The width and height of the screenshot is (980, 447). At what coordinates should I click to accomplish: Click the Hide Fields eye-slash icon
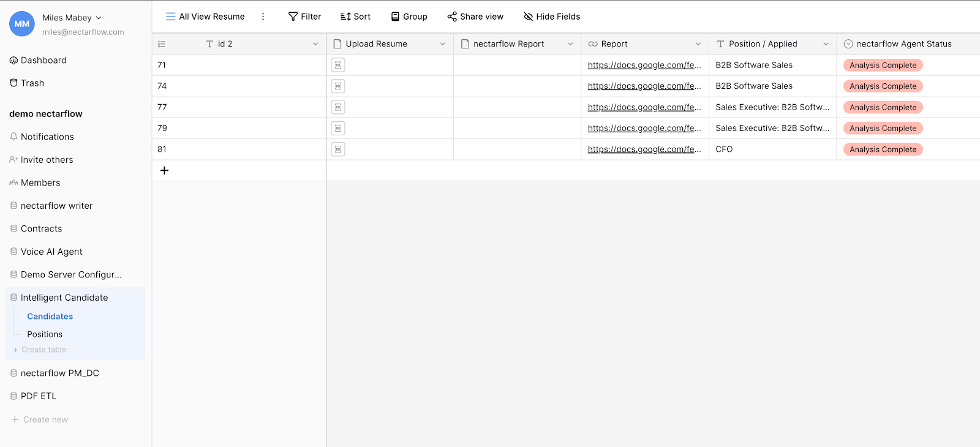[528, 17]
